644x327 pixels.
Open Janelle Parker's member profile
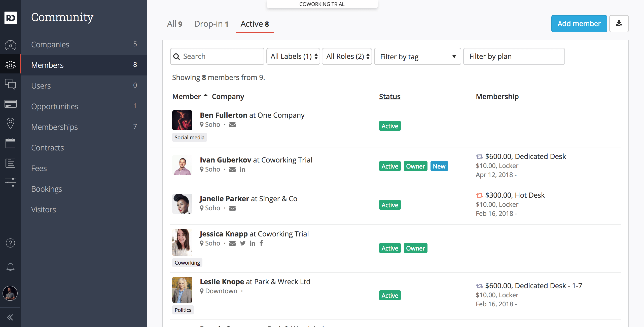point(224,199)
